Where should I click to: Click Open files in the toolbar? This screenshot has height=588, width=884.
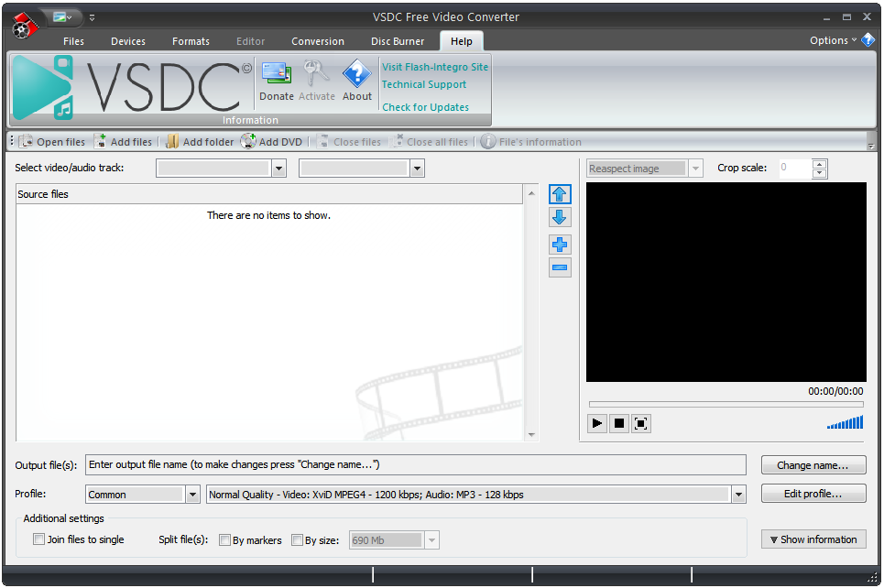52,141
